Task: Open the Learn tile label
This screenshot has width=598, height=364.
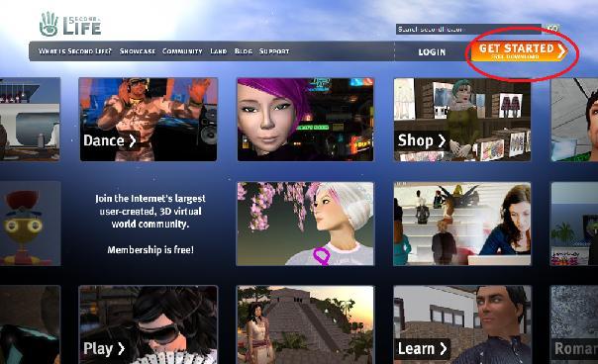Action: tap(422, 348)
